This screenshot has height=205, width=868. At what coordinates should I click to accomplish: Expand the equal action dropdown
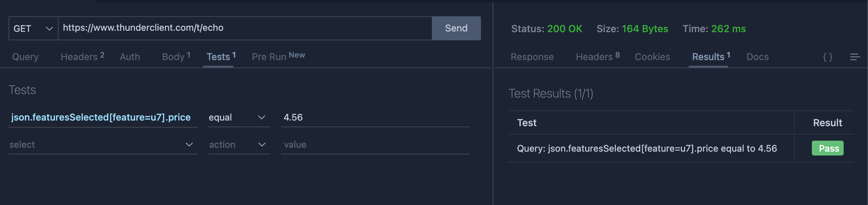click(x=239, y=117)
